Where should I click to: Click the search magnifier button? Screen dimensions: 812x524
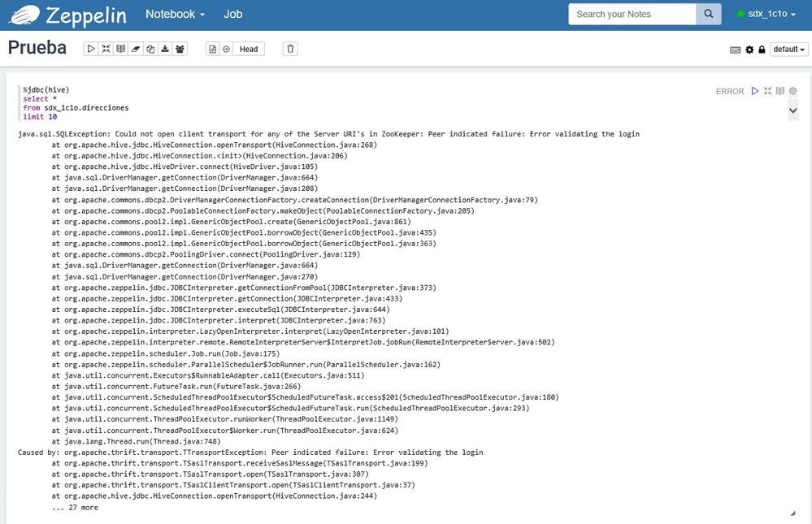709,14
